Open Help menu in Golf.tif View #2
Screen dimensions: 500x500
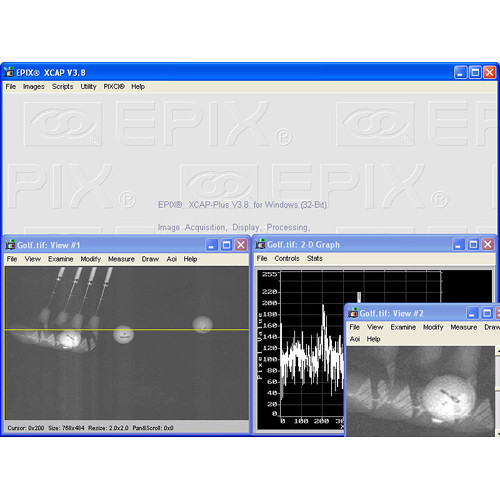(x=373, y=339)
